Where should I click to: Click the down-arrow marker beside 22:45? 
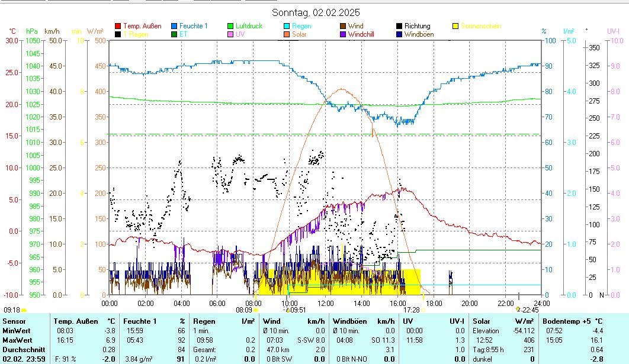[x=518, y=310]
